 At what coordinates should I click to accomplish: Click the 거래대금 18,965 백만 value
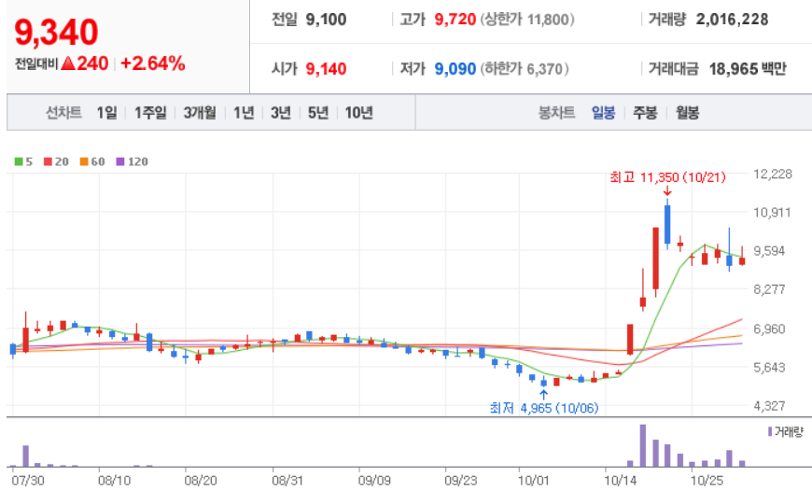[x=748, y=69]
